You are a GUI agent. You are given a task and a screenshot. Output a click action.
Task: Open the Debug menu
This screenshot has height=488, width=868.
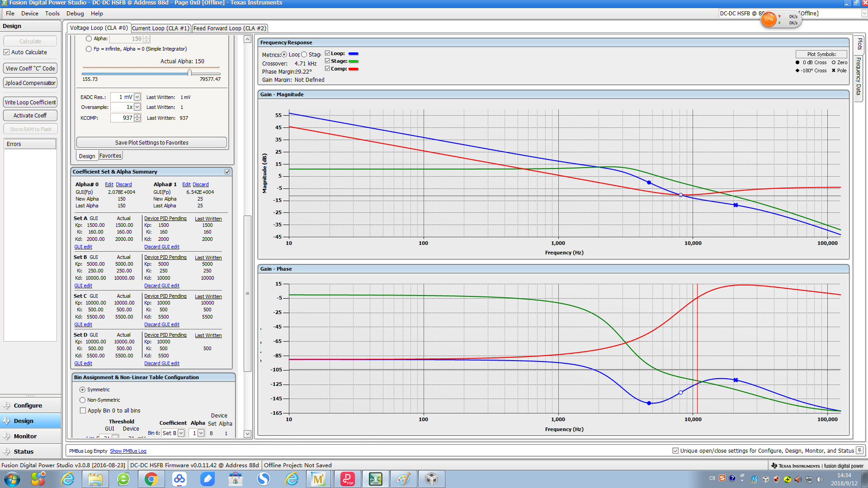pyautogui.click(x=75, y=14)
